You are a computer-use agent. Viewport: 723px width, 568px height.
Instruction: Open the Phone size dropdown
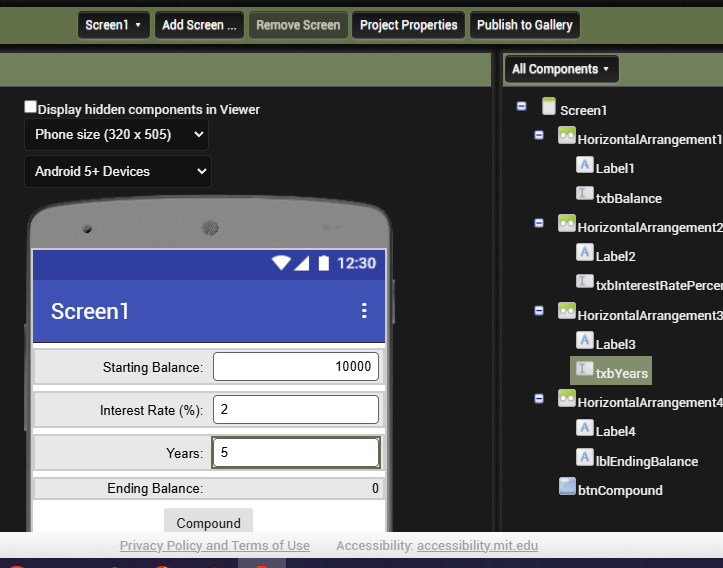pos(116,134)
